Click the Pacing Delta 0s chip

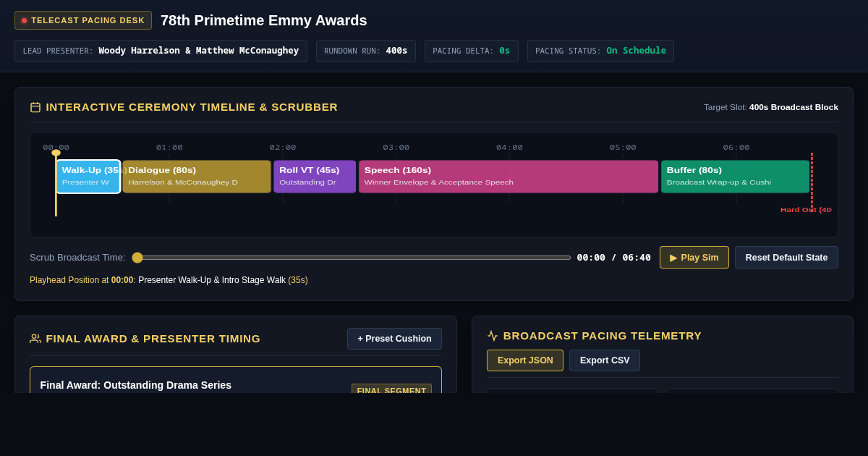pos(472,51)
